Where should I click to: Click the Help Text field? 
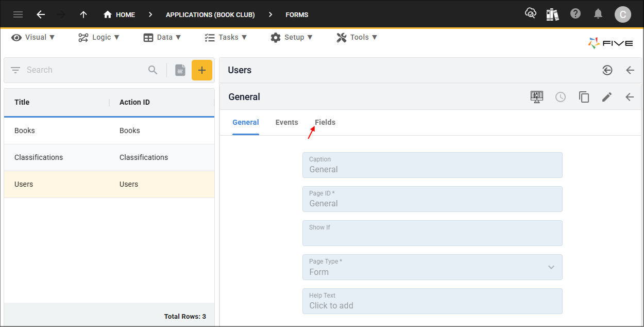(432, 301)
